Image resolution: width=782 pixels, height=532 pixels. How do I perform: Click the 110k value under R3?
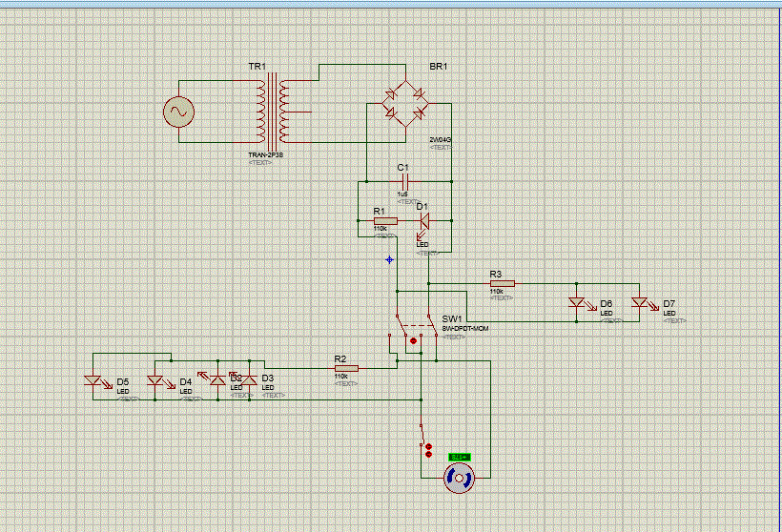[496, 291]
